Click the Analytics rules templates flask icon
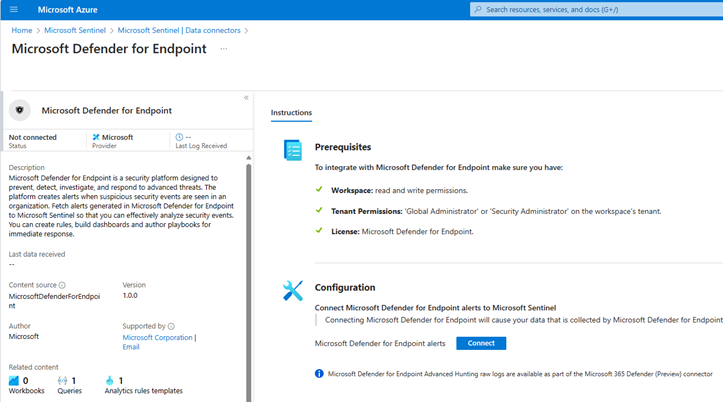723x402 pixels. (109, 381)
